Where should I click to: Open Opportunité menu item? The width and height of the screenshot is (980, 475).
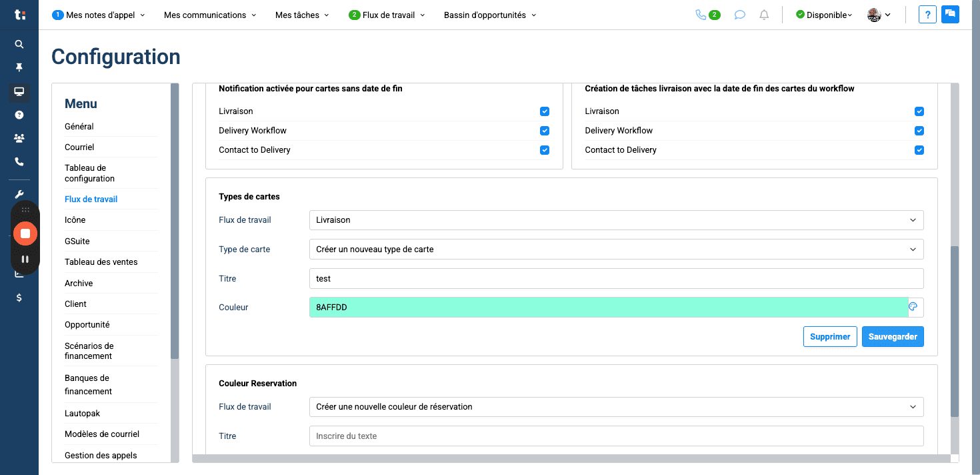(87, 324)
